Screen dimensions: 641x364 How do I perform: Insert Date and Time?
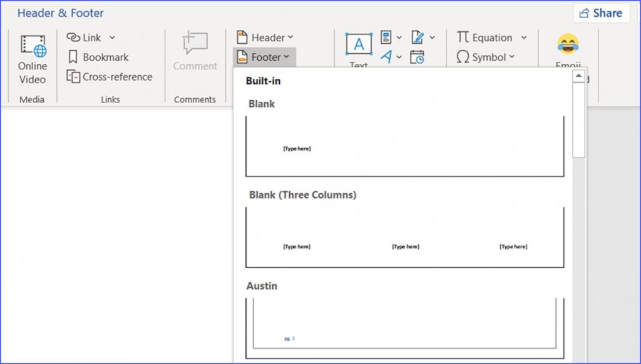(x=417, y=56)
